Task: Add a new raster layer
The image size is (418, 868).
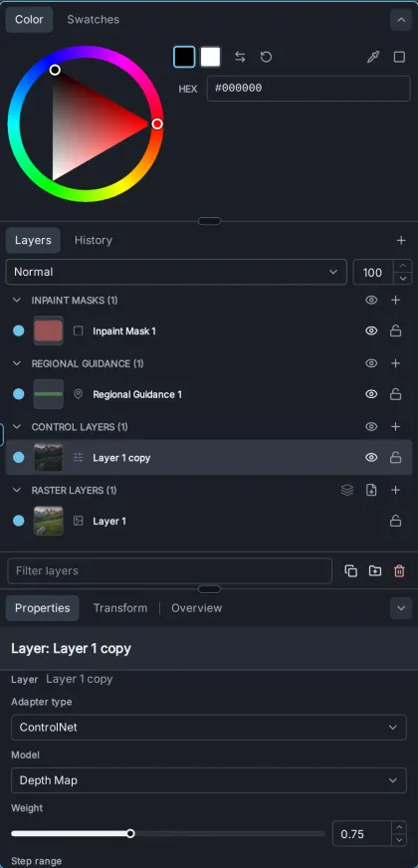Action: (395, 490)
